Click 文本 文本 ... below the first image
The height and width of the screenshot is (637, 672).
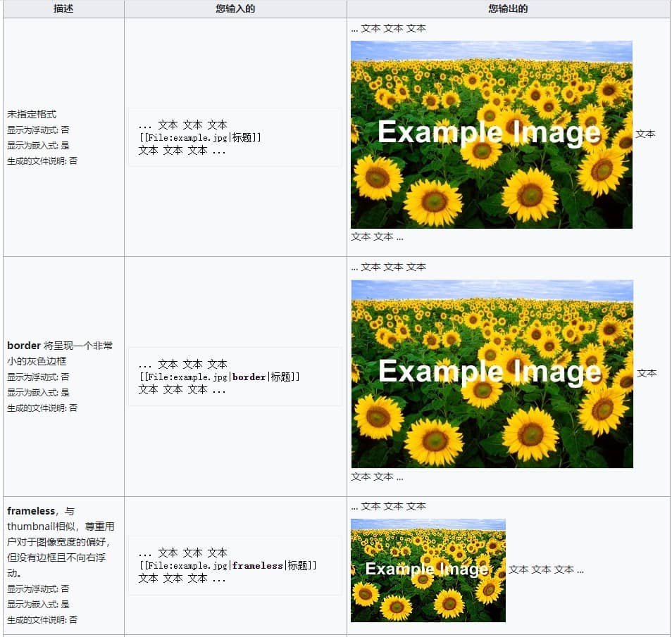pyautogui.click(x=377, y=237)
